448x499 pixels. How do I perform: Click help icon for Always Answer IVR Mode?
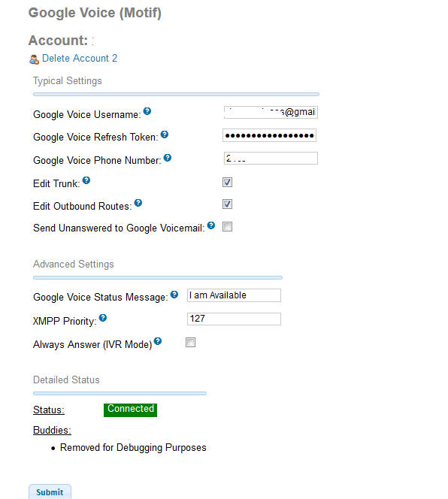(158, 341)
